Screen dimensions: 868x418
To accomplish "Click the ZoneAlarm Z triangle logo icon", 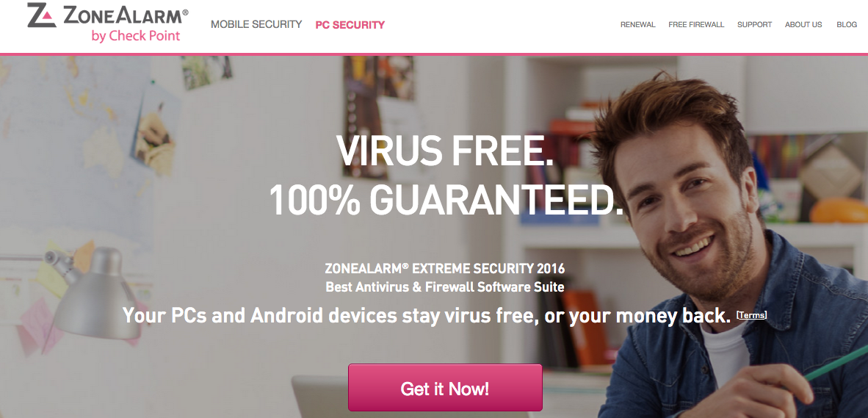I will [42, 15].
